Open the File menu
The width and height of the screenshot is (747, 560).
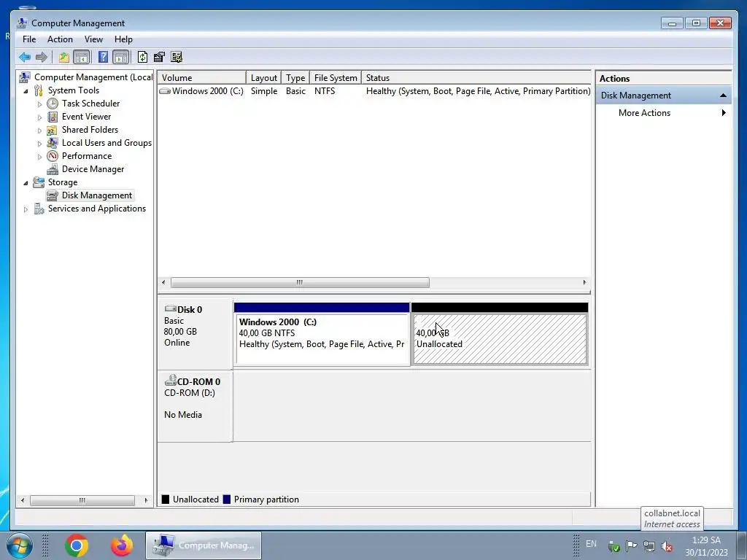(x=29, y=39)
